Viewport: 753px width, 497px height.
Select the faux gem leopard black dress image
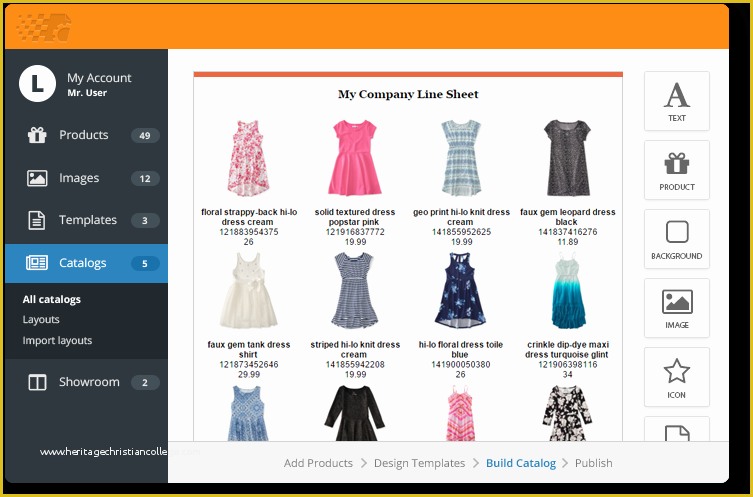pos(567,158)
